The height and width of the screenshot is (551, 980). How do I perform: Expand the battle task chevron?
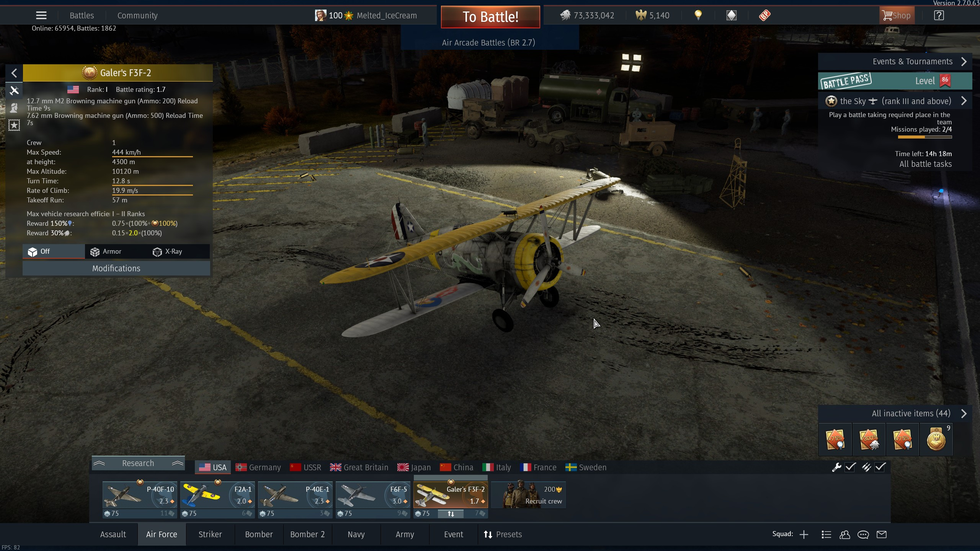(x=964, y=101)
